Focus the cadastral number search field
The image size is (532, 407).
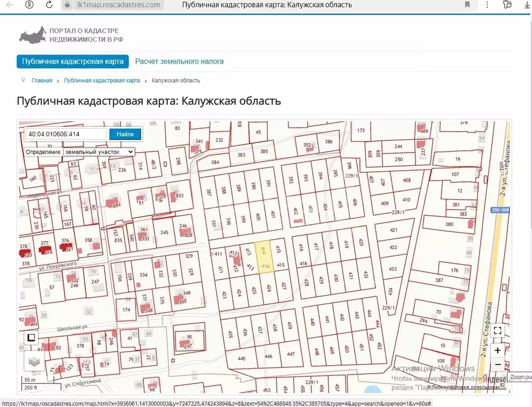click(66, 134)
